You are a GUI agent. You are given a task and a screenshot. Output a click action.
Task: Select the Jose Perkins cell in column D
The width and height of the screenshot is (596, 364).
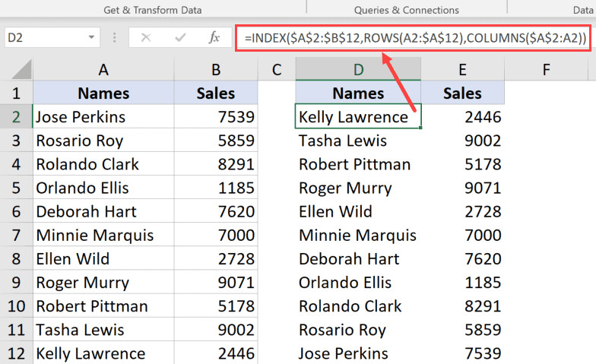pos(358,353)
